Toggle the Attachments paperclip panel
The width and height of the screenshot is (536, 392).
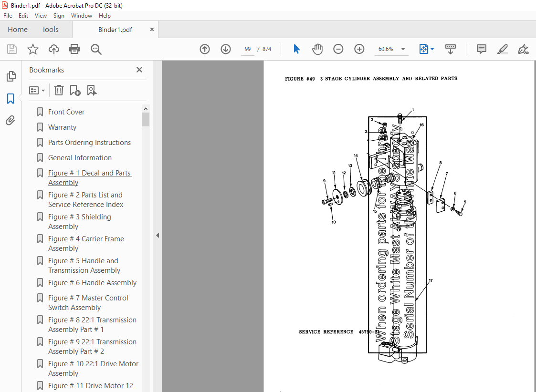[11, 121]
